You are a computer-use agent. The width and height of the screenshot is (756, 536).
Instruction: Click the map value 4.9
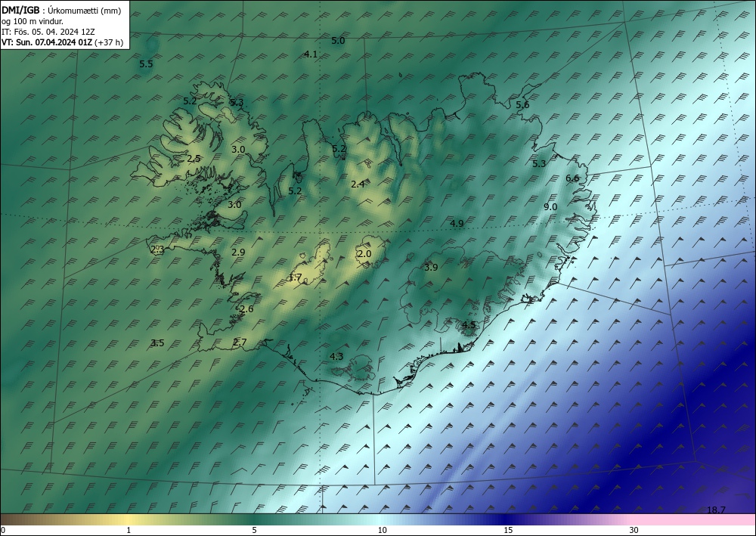[x=457, y=224]
